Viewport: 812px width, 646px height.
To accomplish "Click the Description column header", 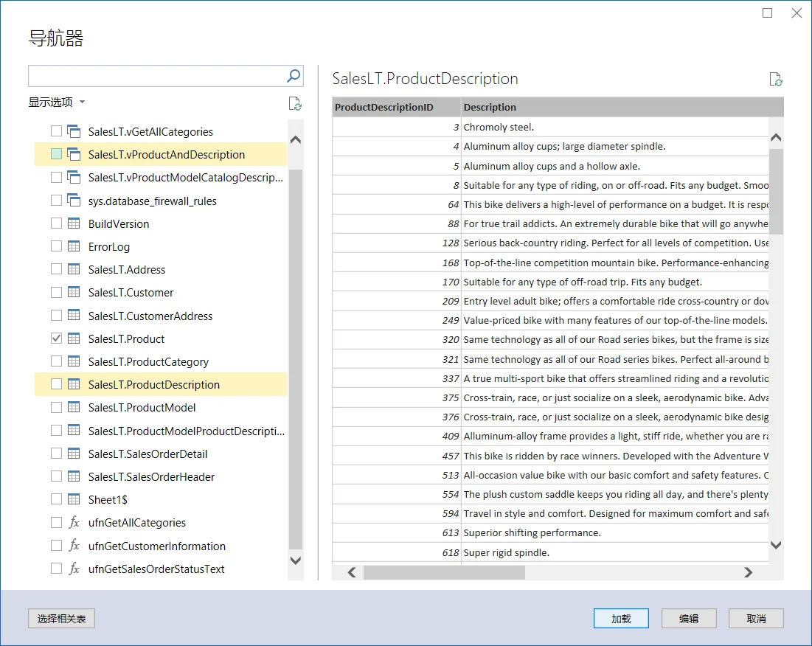I will point(622,107).
